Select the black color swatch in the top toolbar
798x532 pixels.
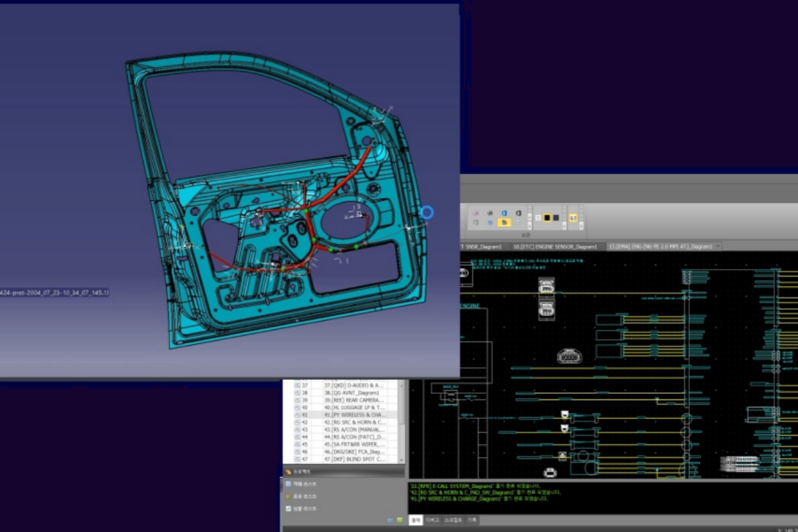[x=545, y=216]
